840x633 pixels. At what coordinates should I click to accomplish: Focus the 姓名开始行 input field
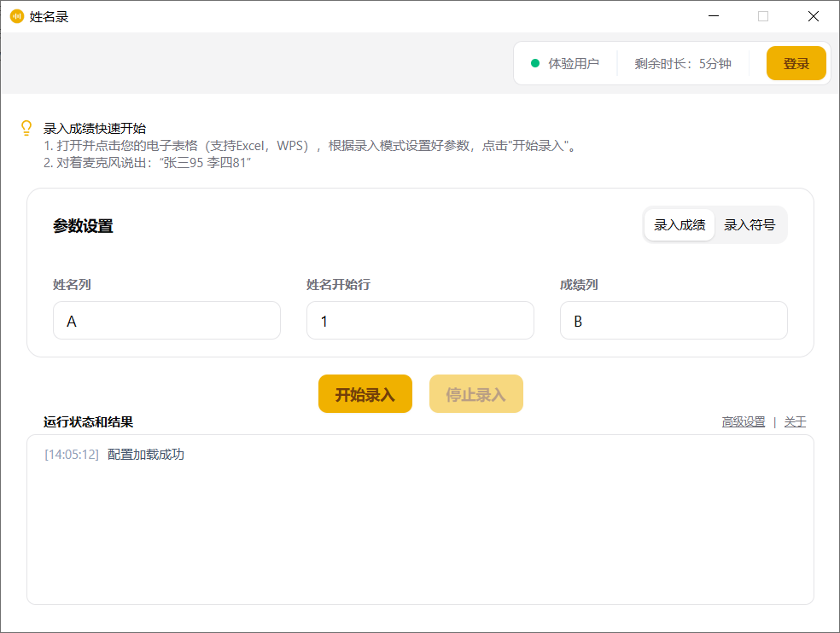coord(420,320)
